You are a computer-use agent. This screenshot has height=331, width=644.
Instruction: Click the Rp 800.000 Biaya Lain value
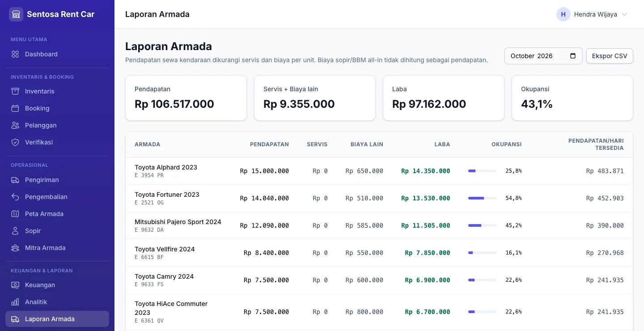tap(364, 312)
